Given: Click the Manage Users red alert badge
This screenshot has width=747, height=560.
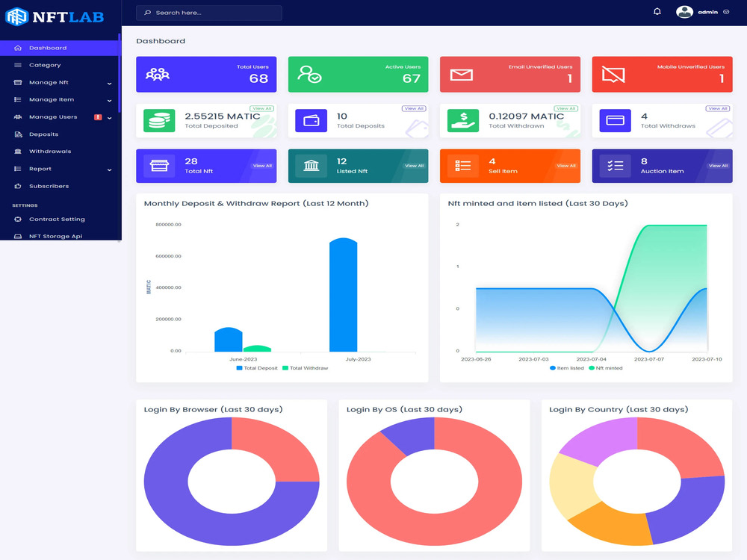Looking at the screenshot, I should (98, 117).
